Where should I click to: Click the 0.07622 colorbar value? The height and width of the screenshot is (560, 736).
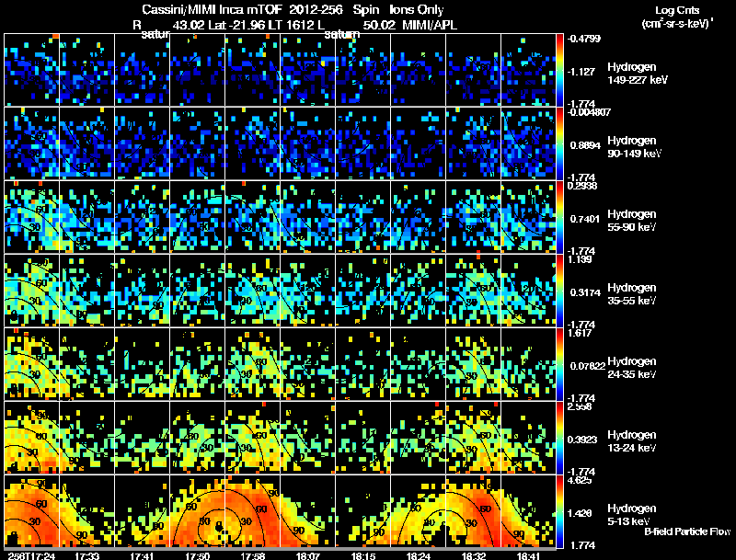587,366
